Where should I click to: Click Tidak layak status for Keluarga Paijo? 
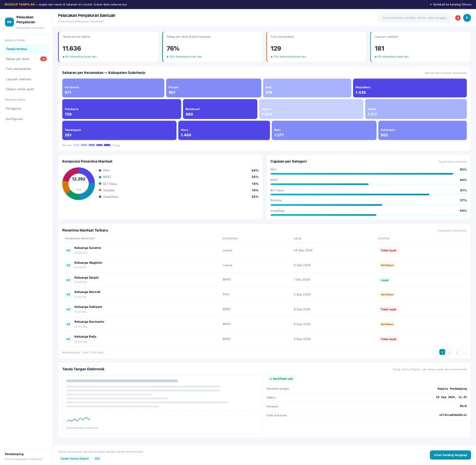388,340
